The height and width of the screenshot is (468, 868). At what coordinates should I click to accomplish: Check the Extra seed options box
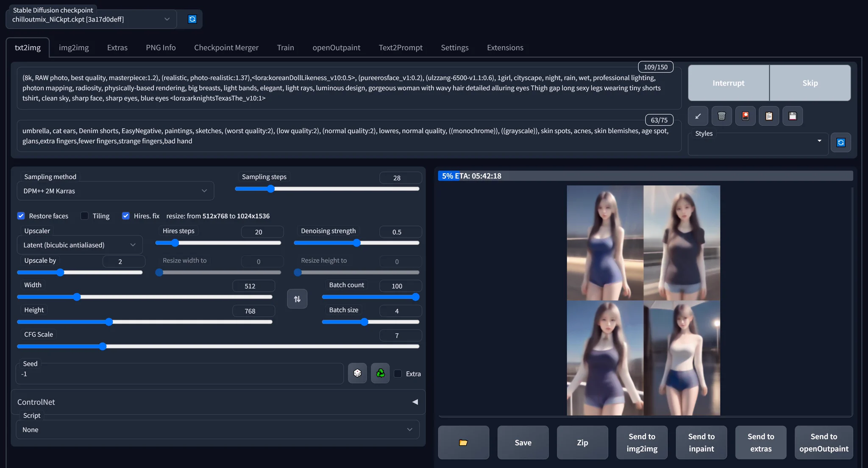click(398, 374)
